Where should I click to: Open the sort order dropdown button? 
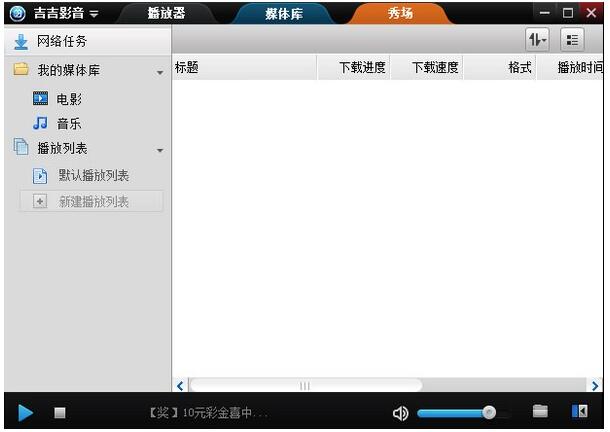pos(537,40)
